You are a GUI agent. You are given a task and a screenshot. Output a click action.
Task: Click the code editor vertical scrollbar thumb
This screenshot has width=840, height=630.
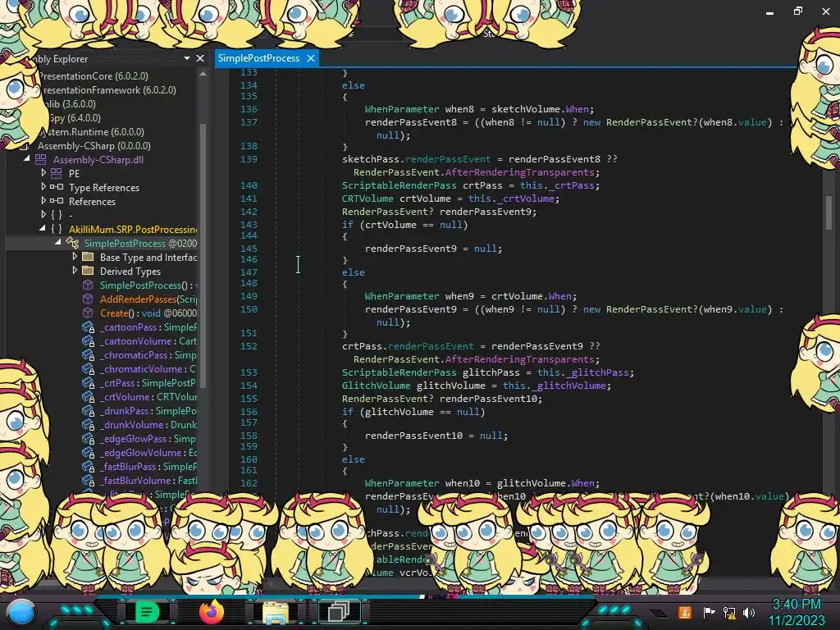(829, 212)
